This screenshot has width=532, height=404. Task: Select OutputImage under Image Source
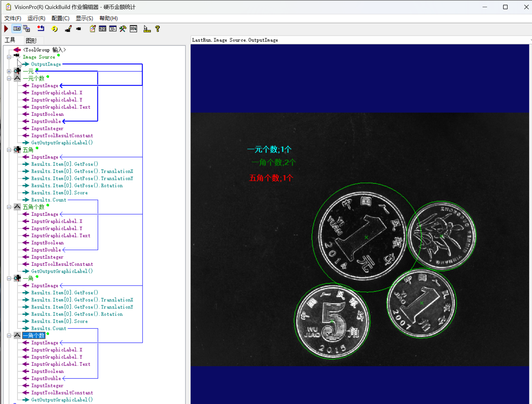coord(46,64)
